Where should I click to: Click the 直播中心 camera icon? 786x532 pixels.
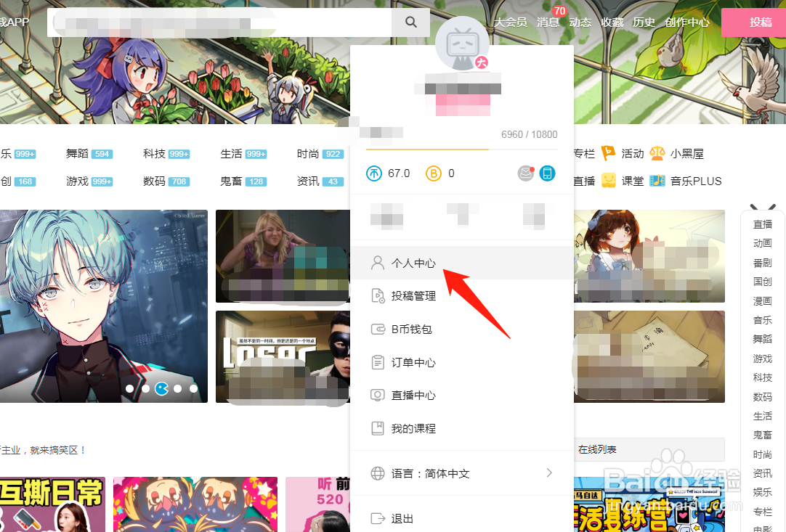pyautogui.click(x=378, y=395)
